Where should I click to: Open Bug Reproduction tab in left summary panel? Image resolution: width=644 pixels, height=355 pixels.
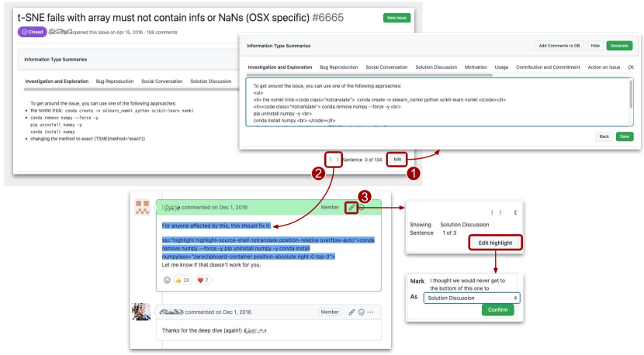click(x=115, y=81)
